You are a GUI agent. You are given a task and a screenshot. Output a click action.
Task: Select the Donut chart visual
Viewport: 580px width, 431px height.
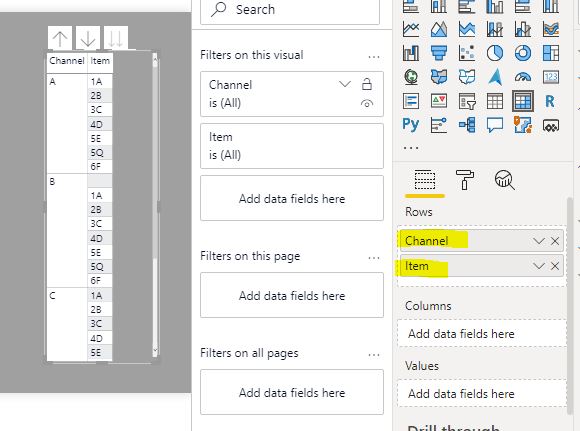coord(523,53)
